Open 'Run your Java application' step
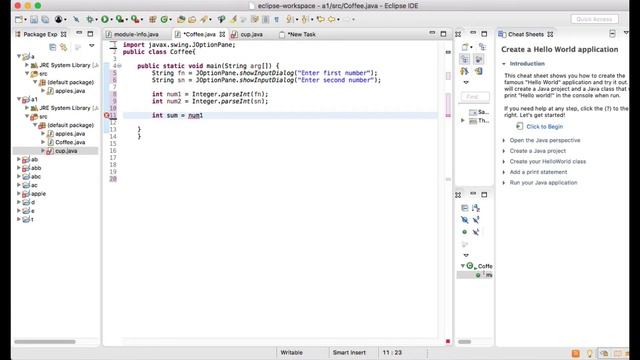The height and width of the screenshot is (360, 640). click(x=543, y=182)
